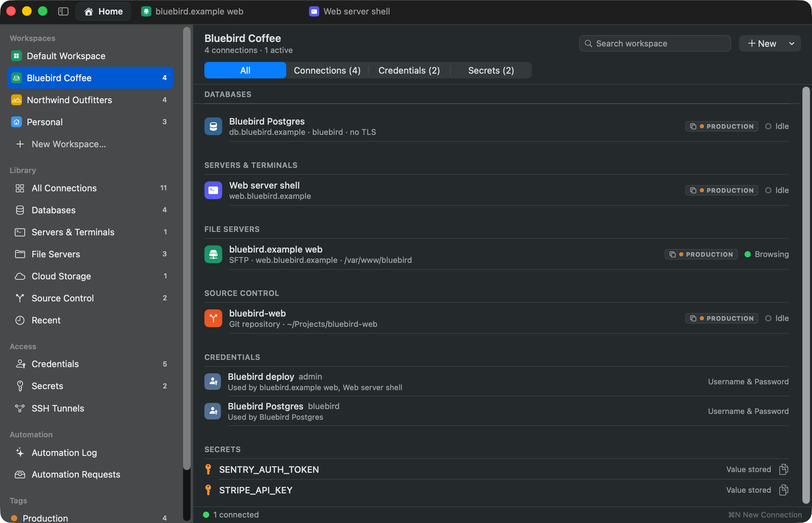This screenshot has height=523, width=812.
Task: Show Recent connections
Action: (90, 320)
